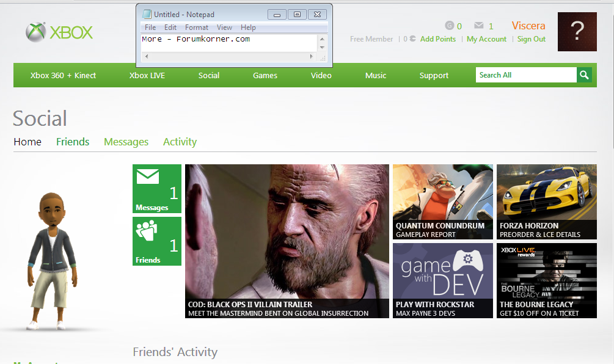Open Social nav item in green bar
This screenshot has height=364, width=614.
point(209,76)
